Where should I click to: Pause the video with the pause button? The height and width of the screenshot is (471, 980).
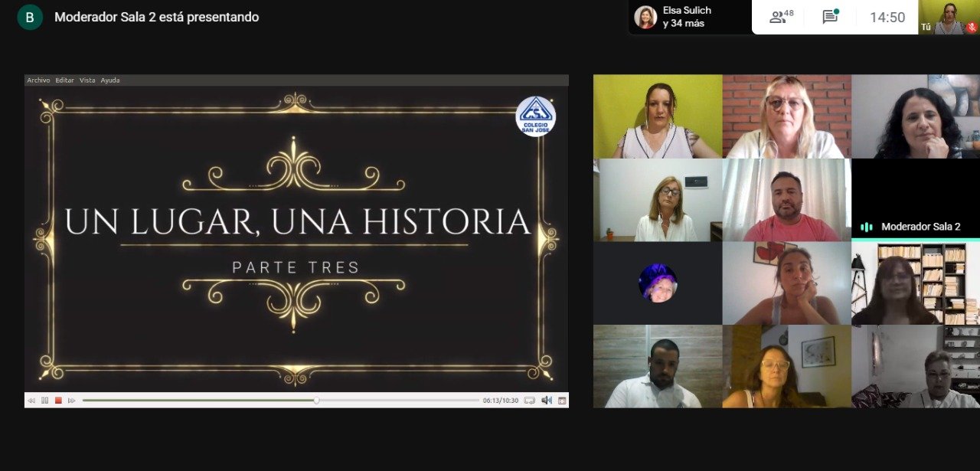[44, 401]
